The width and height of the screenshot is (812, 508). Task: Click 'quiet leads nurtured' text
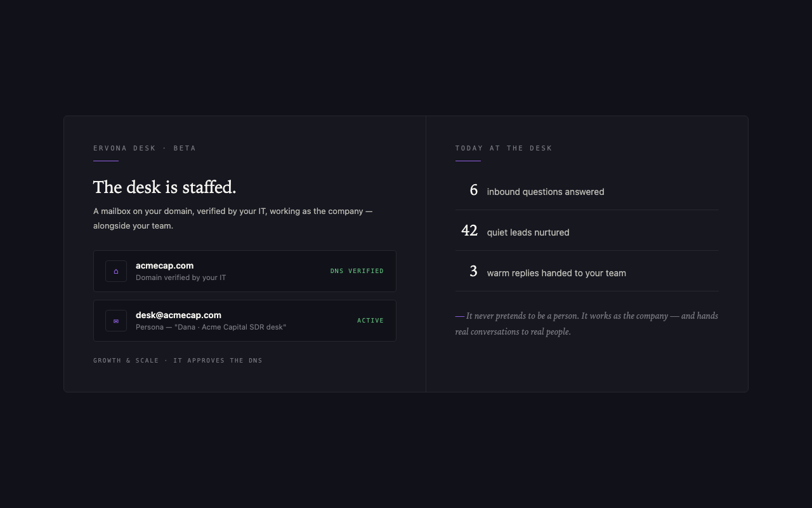pyautogui.click(x=528, y=232)
